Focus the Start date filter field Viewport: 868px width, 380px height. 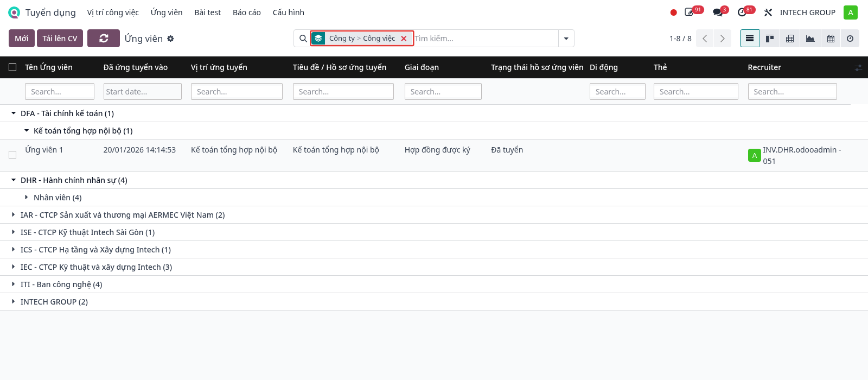click(x=143, y=92)
